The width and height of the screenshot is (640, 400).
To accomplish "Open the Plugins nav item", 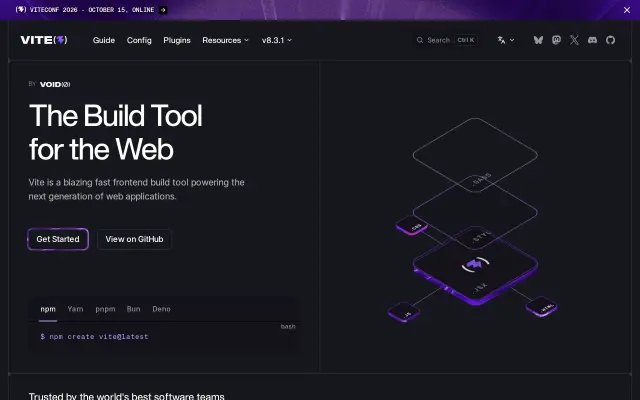I will click(x=177, y=40).
